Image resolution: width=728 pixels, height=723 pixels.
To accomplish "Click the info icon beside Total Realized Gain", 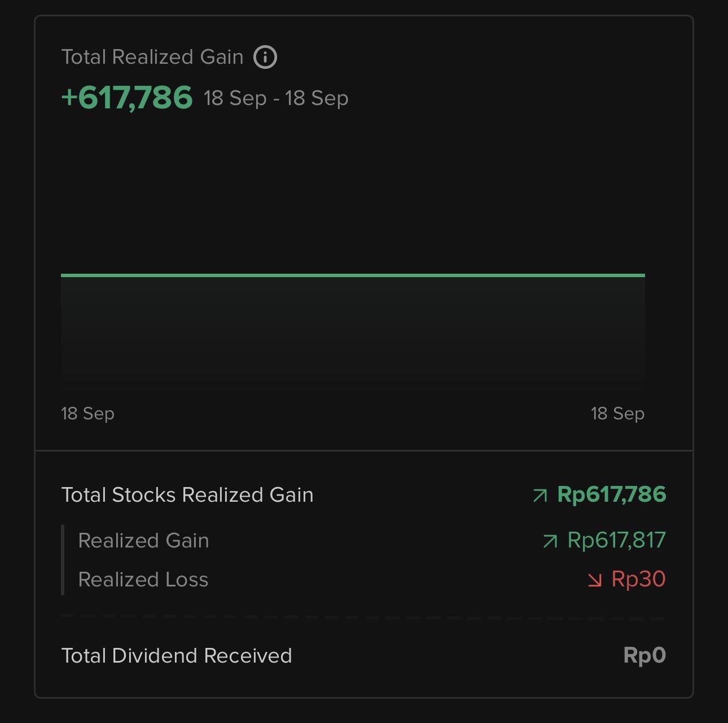I will [265, 57].
